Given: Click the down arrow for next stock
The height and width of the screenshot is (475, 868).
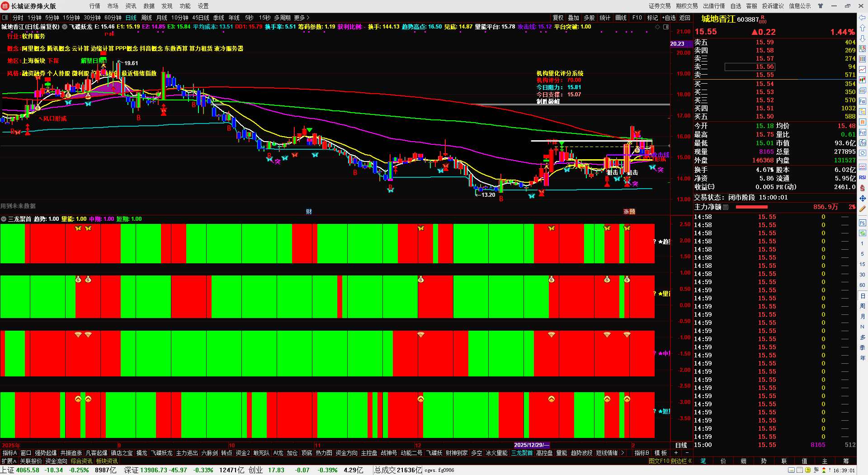Looking at the screenshot, I should pyautogui.click(x=863, y=38).
